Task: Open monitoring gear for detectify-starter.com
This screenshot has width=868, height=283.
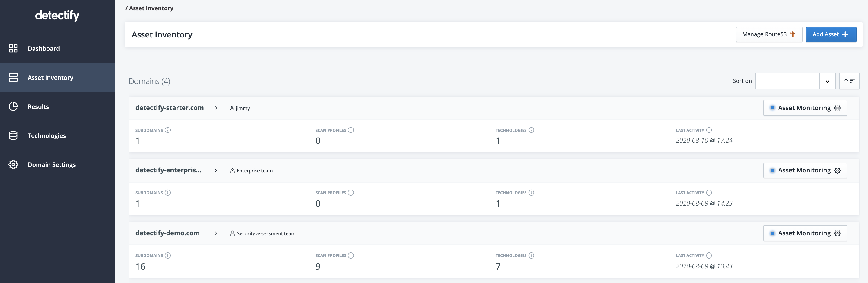Action: [837, 108]
